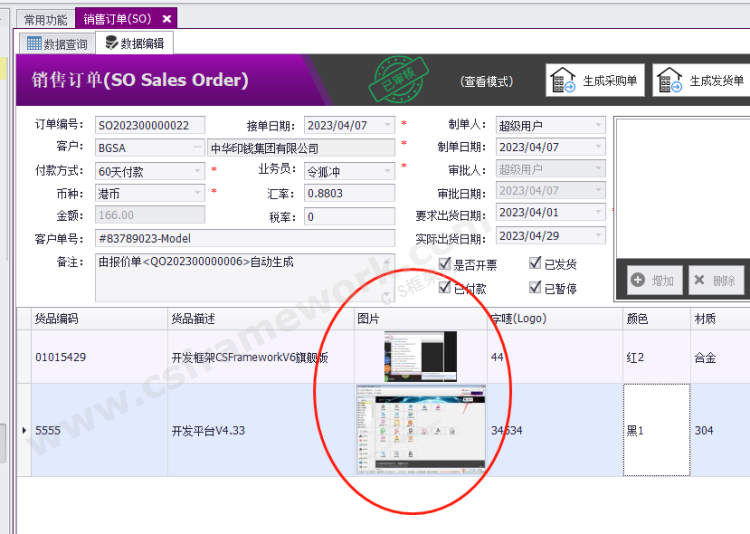This screenshot has width=750, height=534.
Task: Open the 付款方式 dropdown
Action: [197, 171]
